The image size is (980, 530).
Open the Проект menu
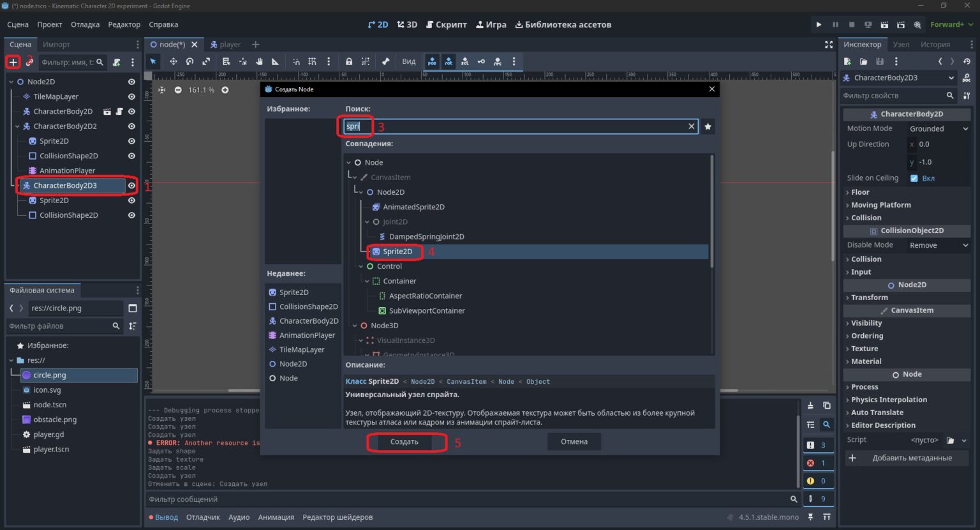pos(50,25)
